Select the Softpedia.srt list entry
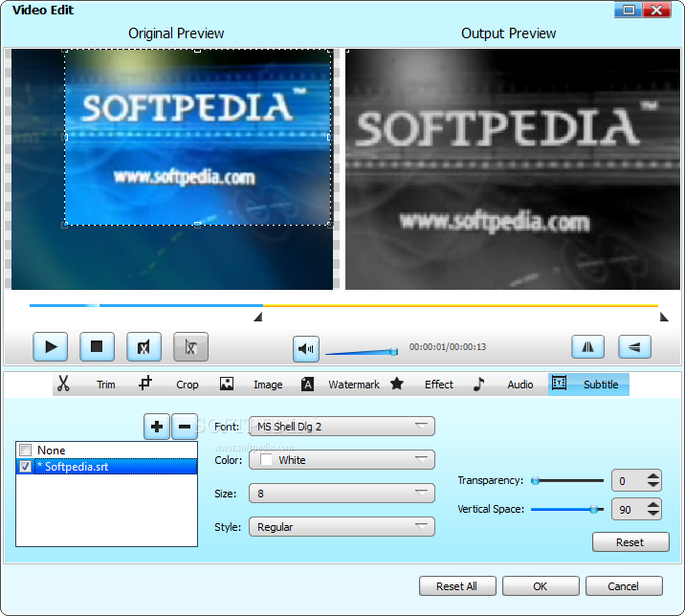This screenshot has height=616, width=685. pyautogui.click(x=107, y=467)
